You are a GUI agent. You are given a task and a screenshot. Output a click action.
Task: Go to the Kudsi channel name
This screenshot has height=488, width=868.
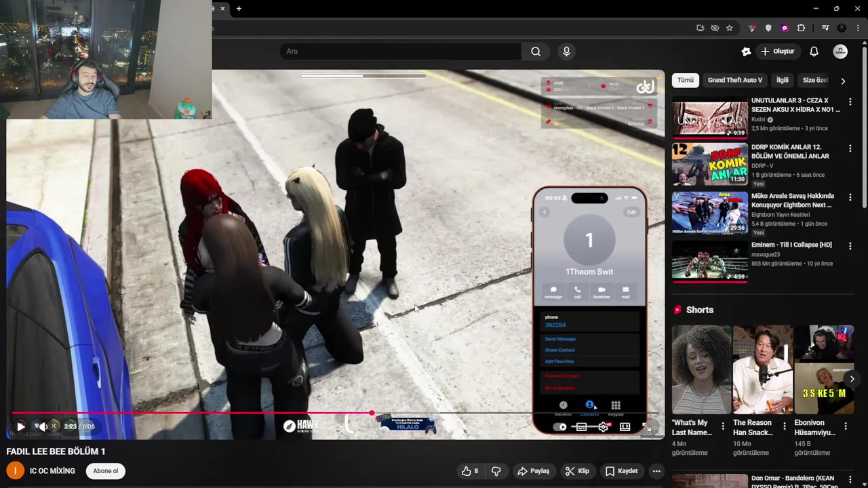759,119
